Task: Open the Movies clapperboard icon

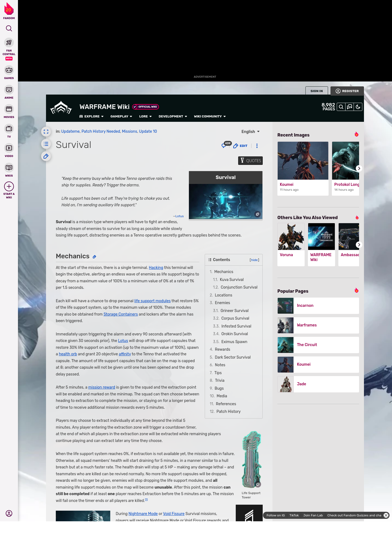Action: (x=9, y=109)
